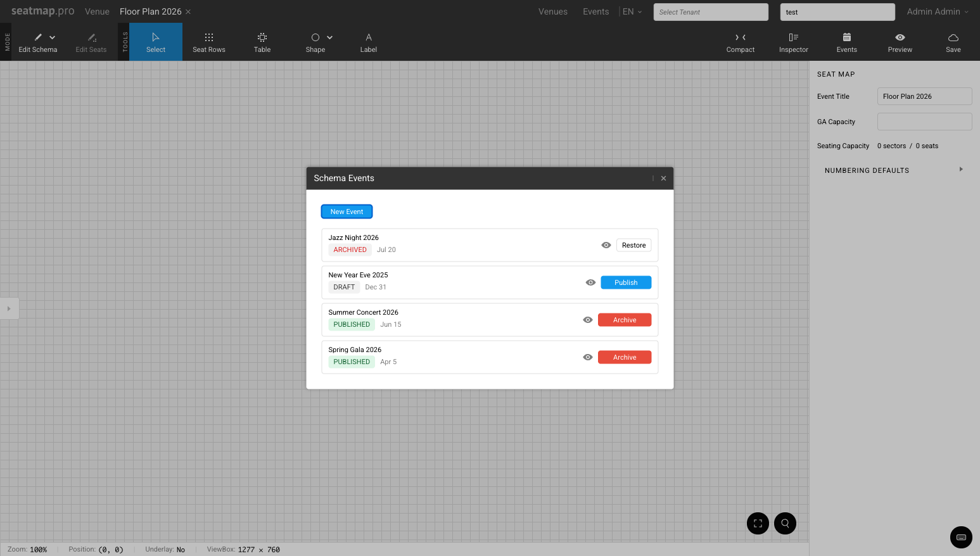Open the Inspector panel

(x=793, y=42)
